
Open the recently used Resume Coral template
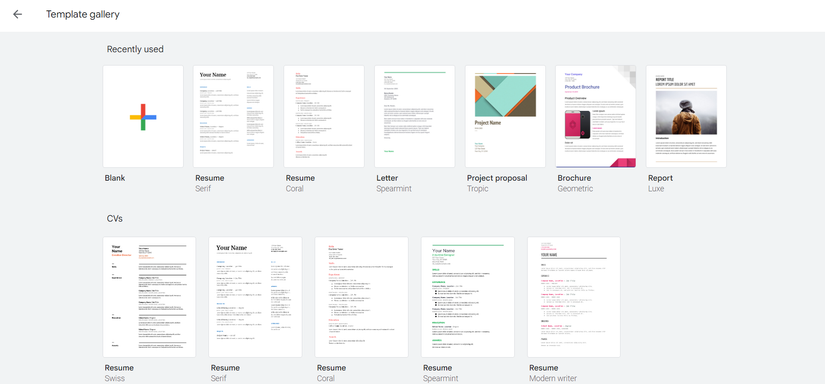(x=324, y=116)
